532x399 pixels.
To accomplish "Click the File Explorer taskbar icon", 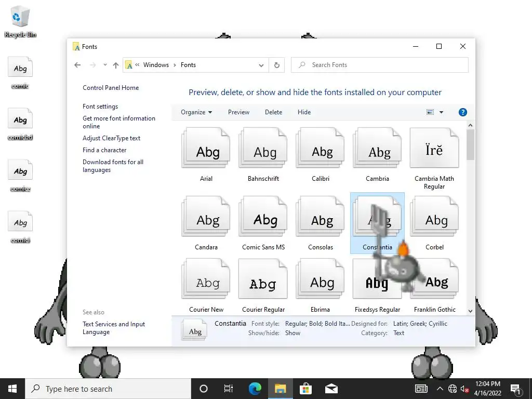I will click(x=280, y=389).
